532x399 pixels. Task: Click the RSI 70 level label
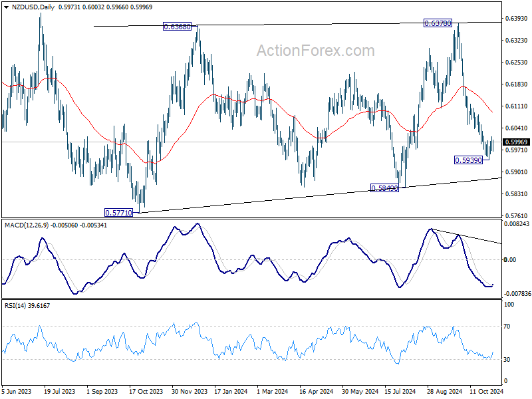507,327
